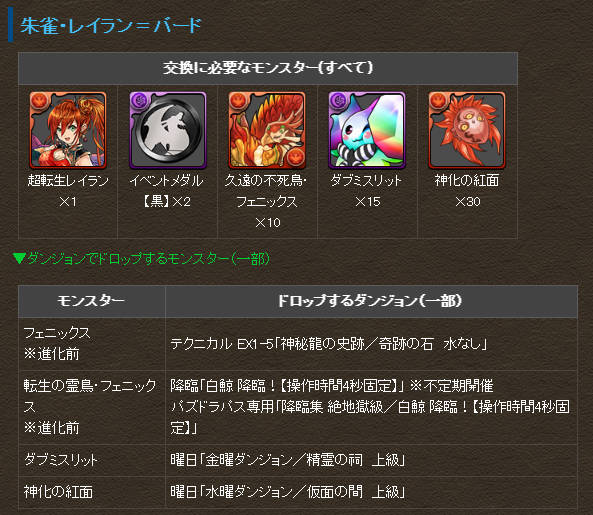This screenshot has width=593, height=515.
Task: Select the ドロップするダンジョン(一部) column header
Action: coord(371,301)
